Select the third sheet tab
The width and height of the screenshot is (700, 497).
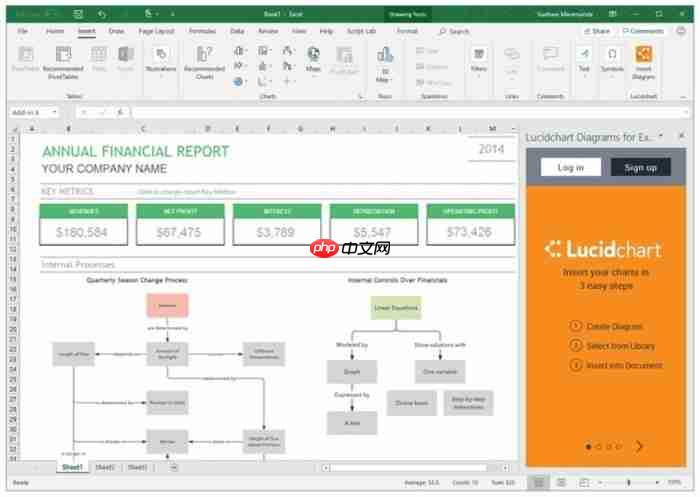pos(137,467)
